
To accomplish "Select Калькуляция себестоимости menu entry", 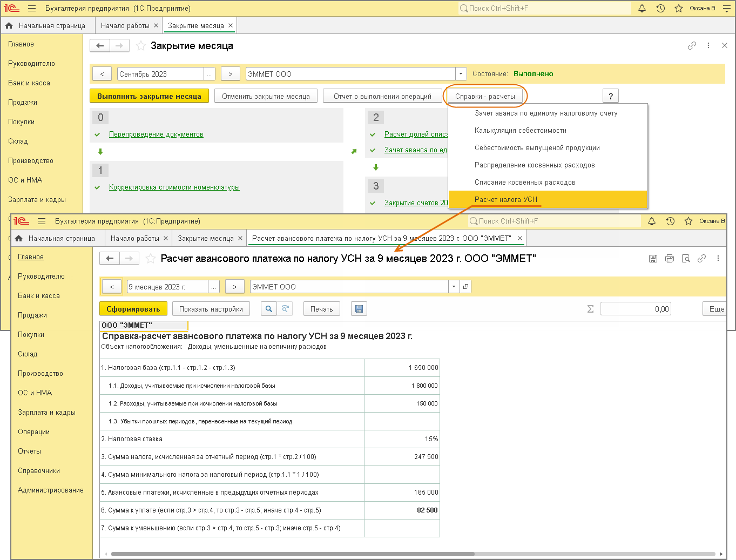I will coord(548,130).
